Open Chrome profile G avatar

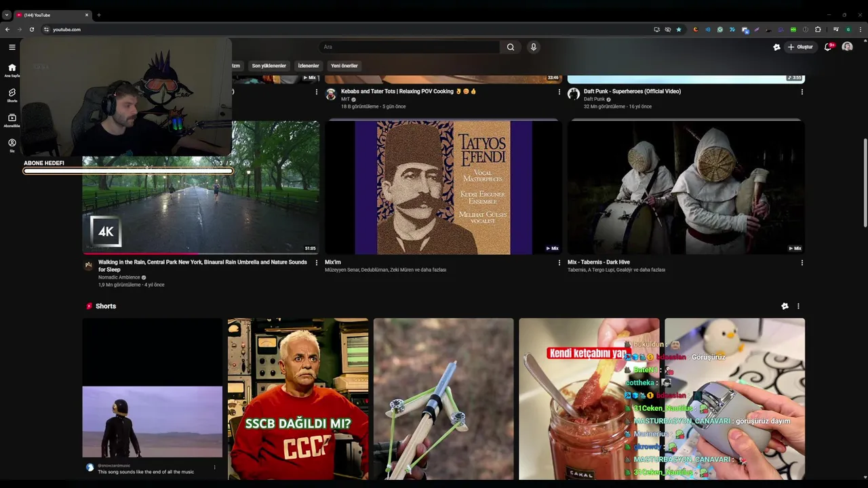(848, 29)
